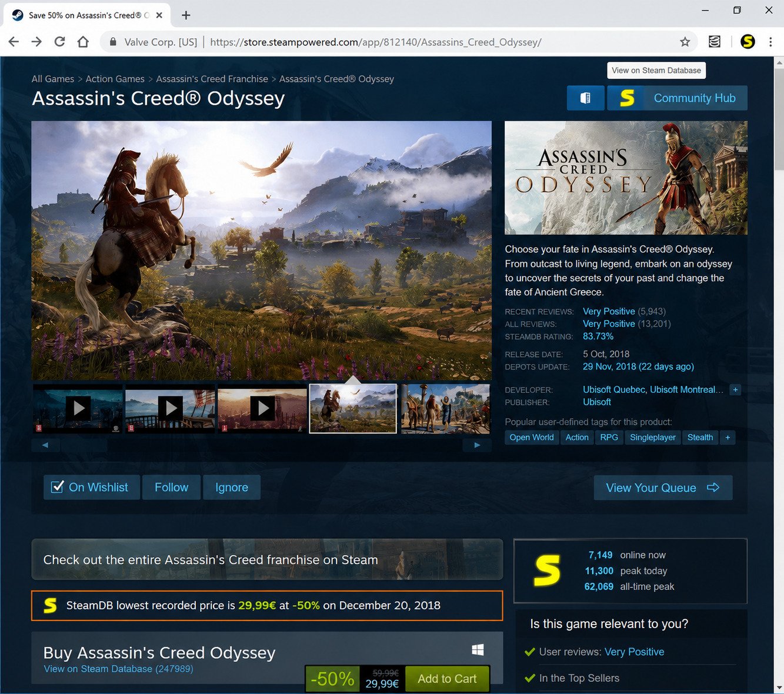Expand more tags with plus button

pos(728,437)
